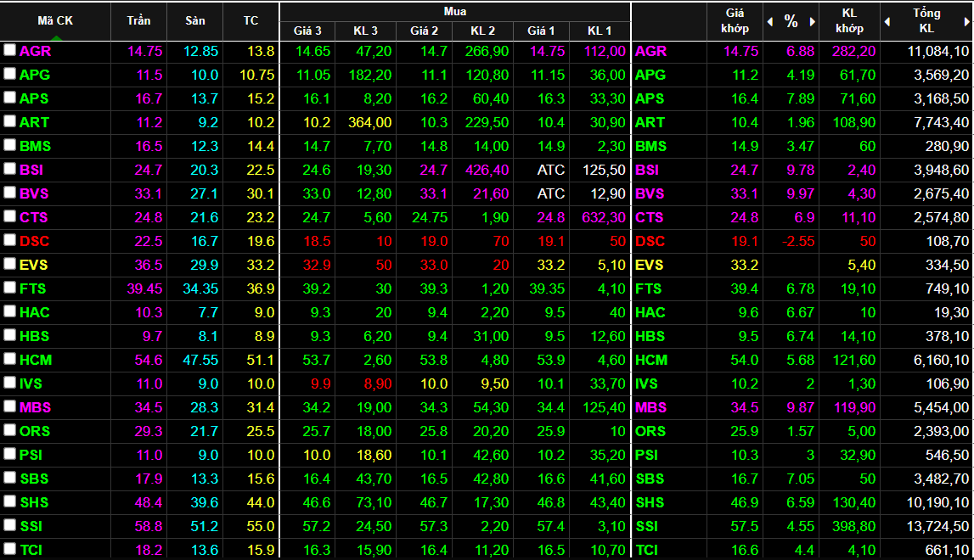Check the SSI row checkbox
The image size is (974, 560).
point(9,525)
